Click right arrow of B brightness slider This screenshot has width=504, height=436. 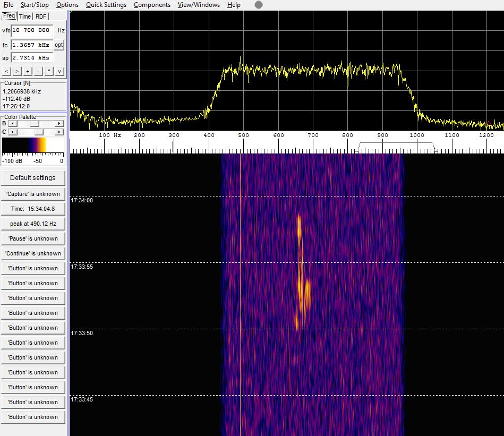point(59,124)
